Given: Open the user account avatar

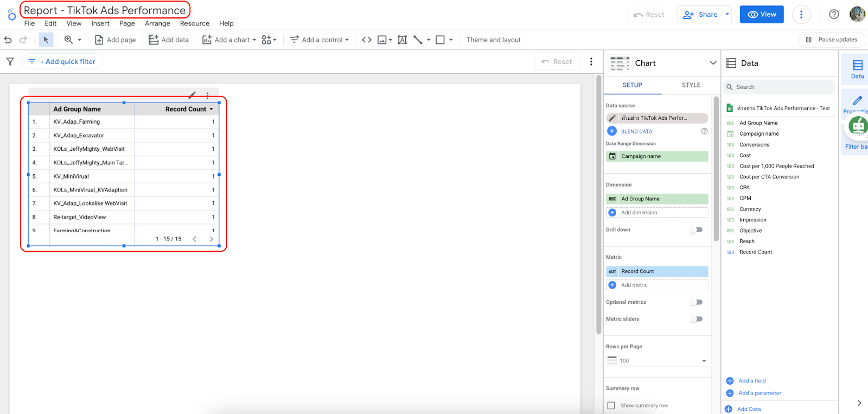Looking at the screenshot, I should pos(857,15).
